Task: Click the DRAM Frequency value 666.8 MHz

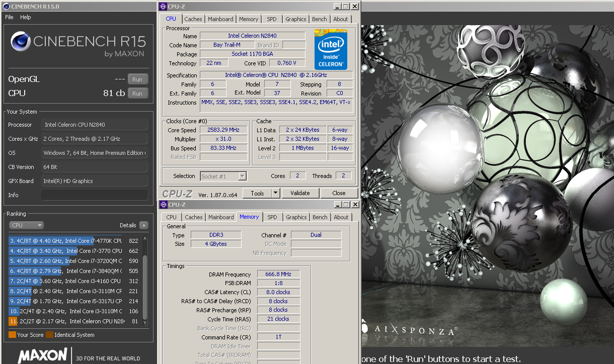Action: tap(279, 275)
